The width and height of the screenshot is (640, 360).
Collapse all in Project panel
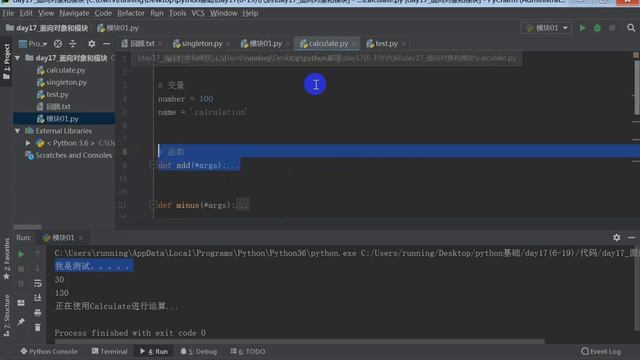tap(73, 44)
